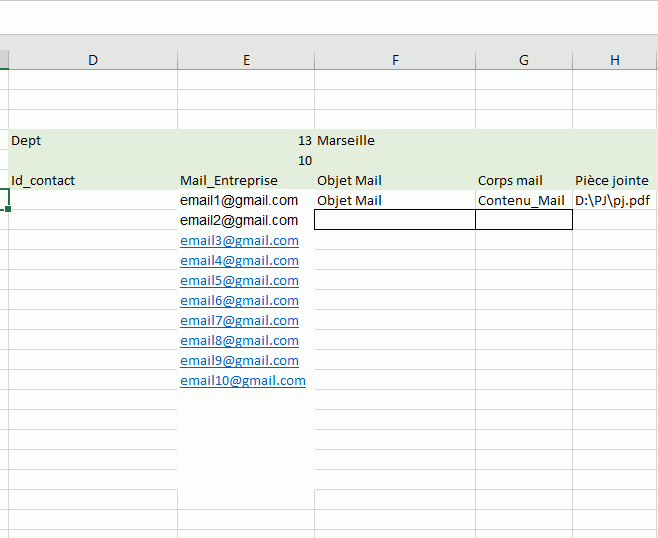The image size is (658, 538).
Task: Open the email6@gmail.com link
Action: 239,300
